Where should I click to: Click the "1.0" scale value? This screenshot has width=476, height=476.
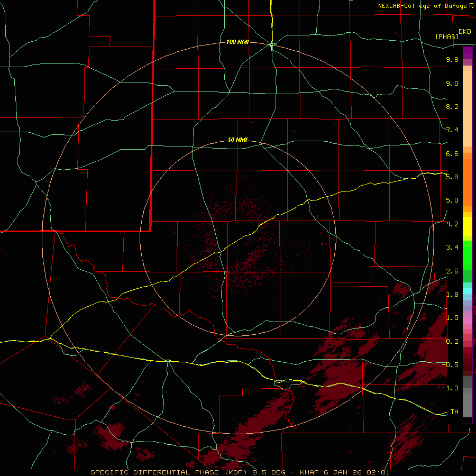tap(452, 318)
